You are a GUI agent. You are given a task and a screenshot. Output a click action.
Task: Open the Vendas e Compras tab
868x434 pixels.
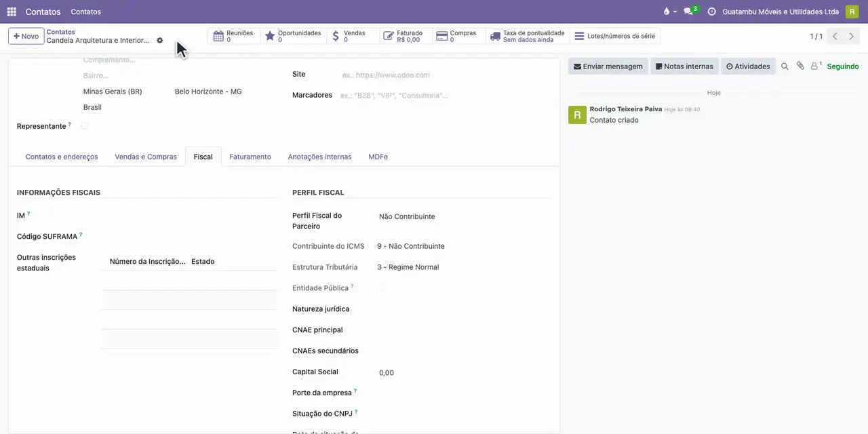coord(146,157)
